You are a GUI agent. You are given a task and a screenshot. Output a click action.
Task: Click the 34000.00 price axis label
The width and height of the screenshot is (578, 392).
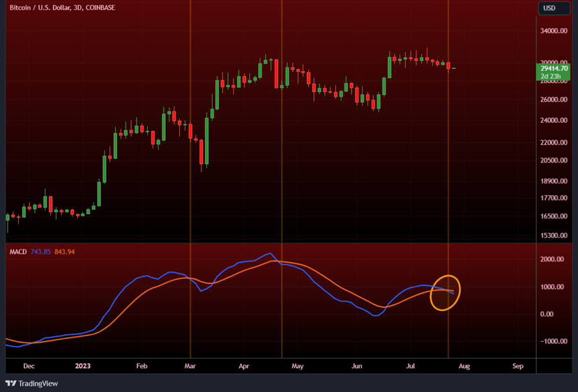pyautogui.click(x=554, y=31)
